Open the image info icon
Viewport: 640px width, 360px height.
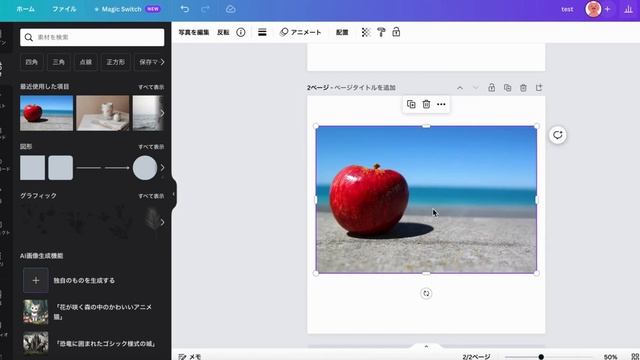(x=241, y=32)
